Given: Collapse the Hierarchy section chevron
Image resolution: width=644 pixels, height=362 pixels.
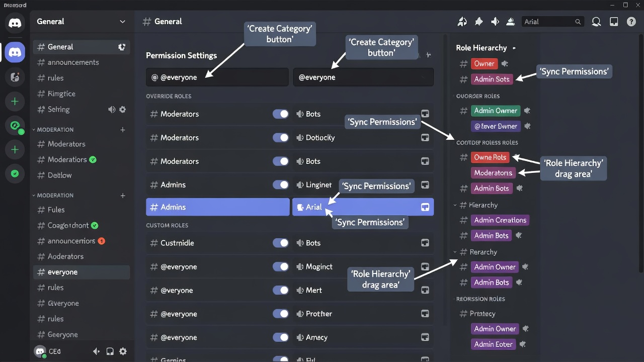Looking at the screenshot, I should tap(455, 205).
